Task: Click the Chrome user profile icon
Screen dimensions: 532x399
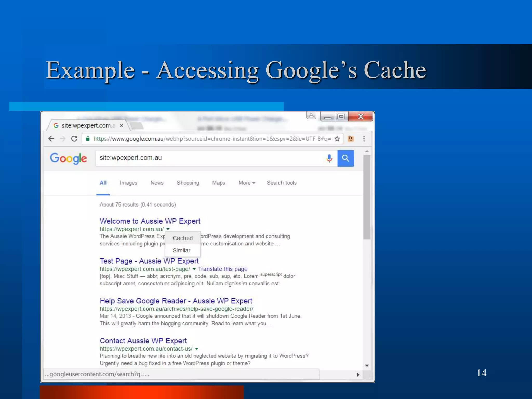Action: [x=311, y=115]
